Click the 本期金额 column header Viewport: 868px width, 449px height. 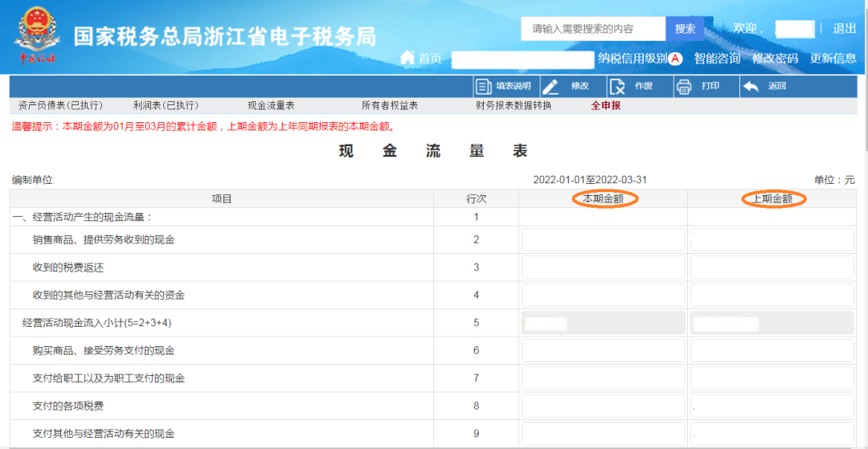(x=604, y=199)
